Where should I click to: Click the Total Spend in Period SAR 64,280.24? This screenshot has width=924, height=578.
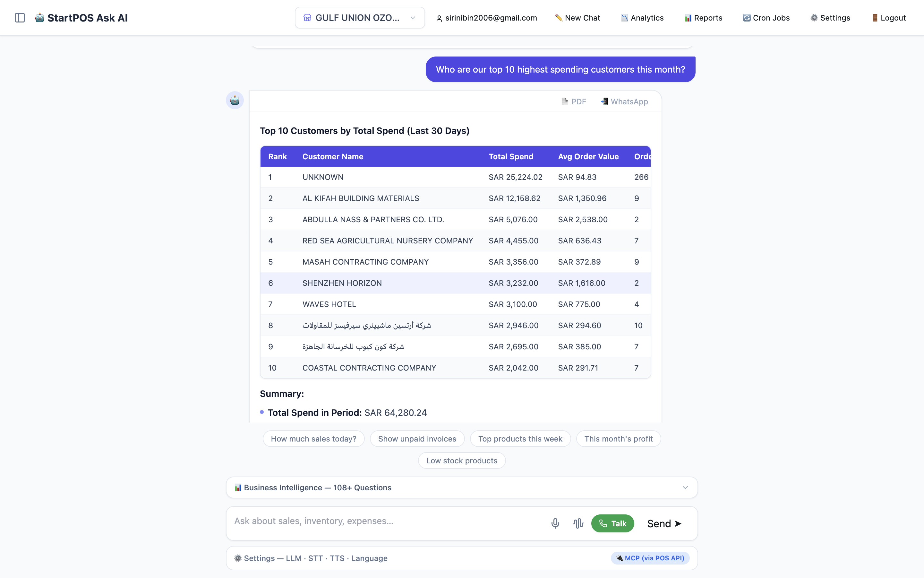(347, 413)
